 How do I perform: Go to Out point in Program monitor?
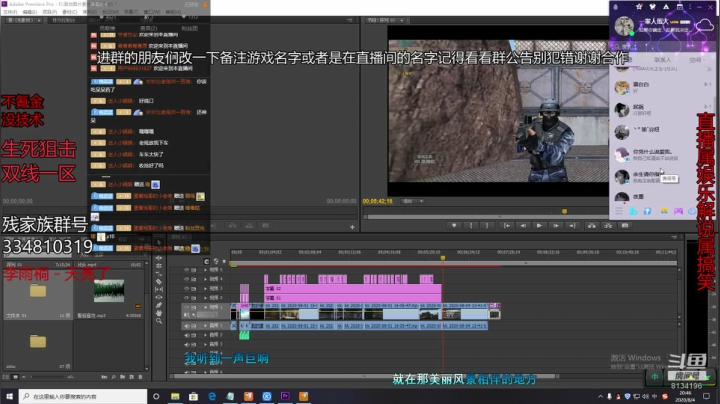[572, 225]
